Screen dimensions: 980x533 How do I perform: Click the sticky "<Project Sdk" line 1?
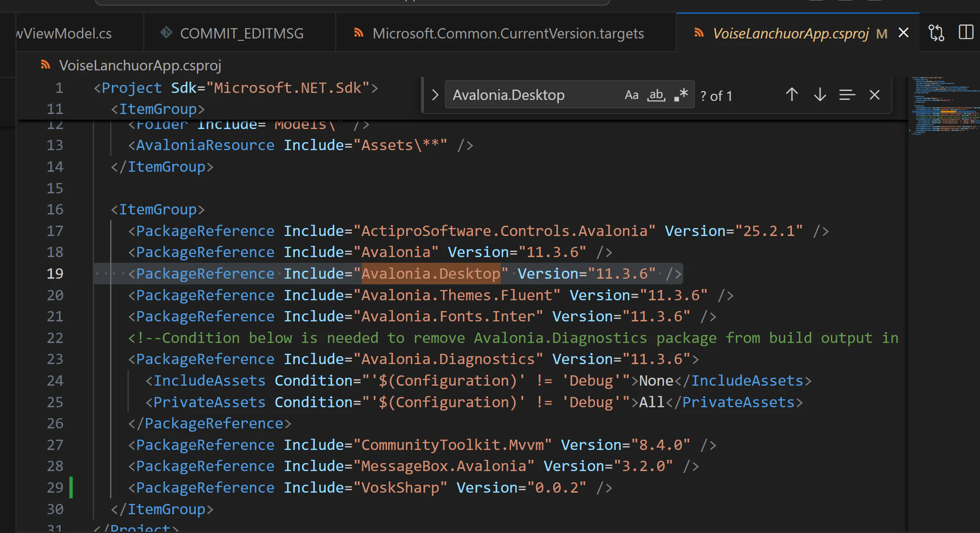click(x=236, y=88)
